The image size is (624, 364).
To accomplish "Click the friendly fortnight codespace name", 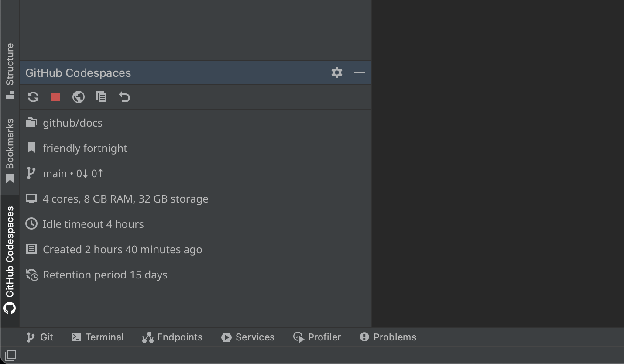I will [x=85, y=148].
